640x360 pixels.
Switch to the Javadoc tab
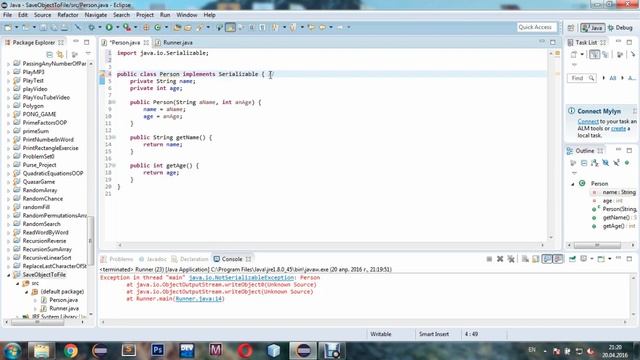click(153, 259)
